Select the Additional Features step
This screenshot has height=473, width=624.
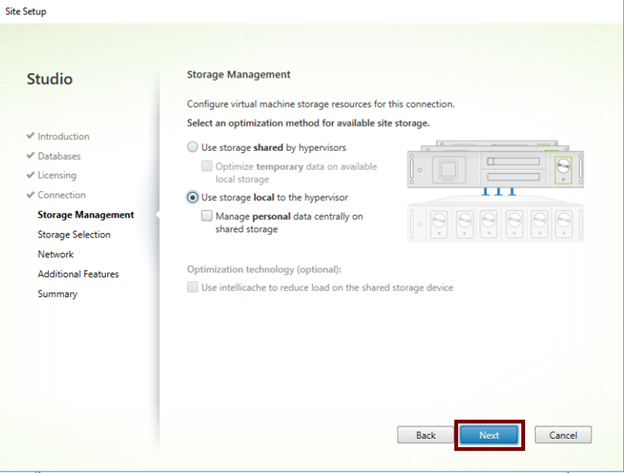click(78, 274)
